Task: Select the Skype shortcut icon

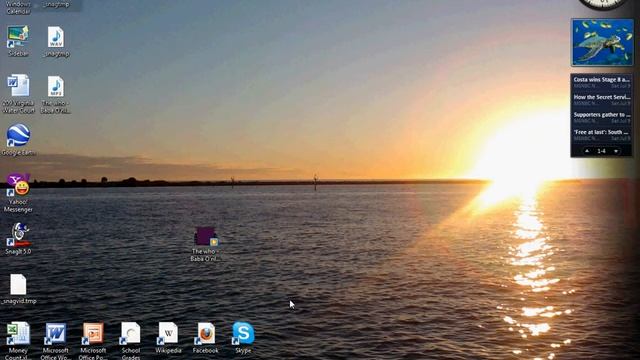Action: click(243, 333)
